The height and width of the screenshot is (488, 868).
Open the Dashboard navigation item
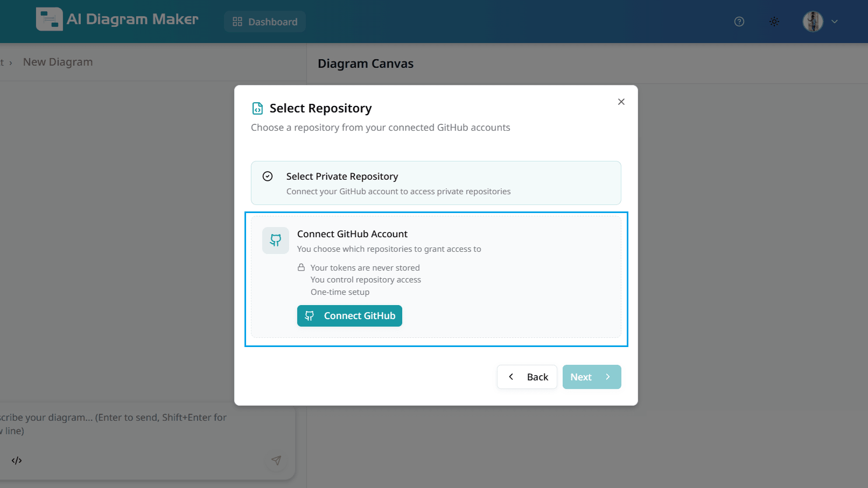[264, 22]
